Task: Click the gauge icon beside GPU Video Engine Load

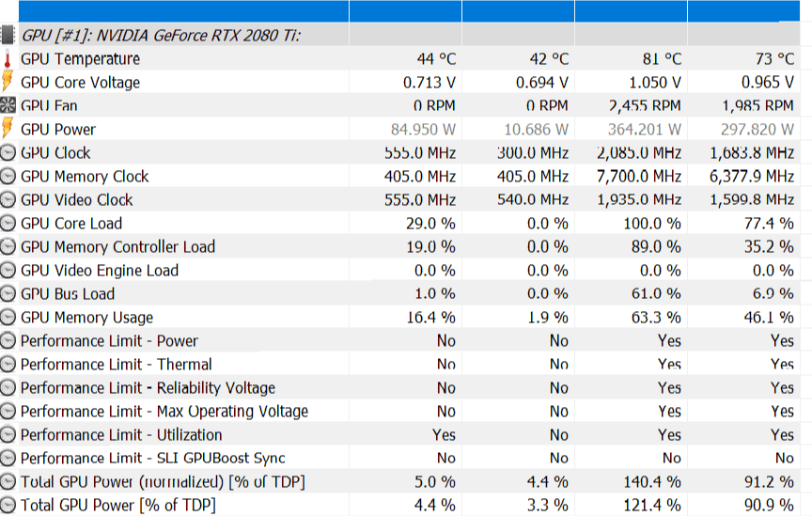Action: 8,271
